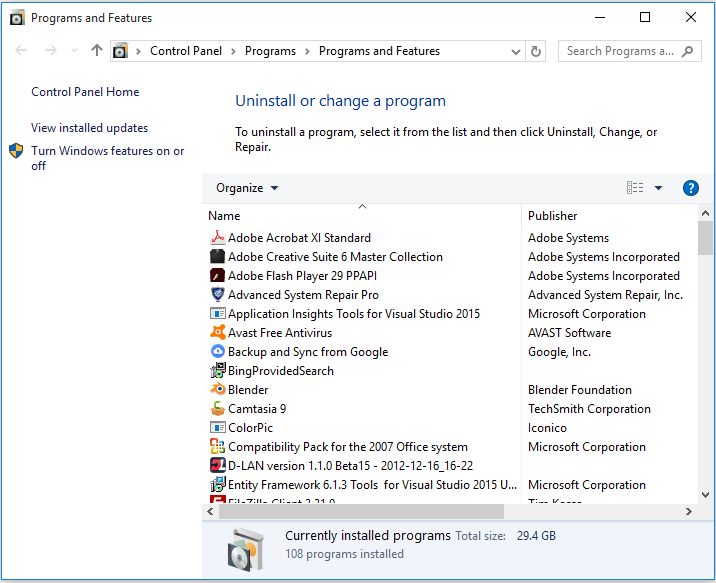The image size is (716, 583).
Task: Expand chevron before Control Panel breadcrumb
Action: click(138, 51)
